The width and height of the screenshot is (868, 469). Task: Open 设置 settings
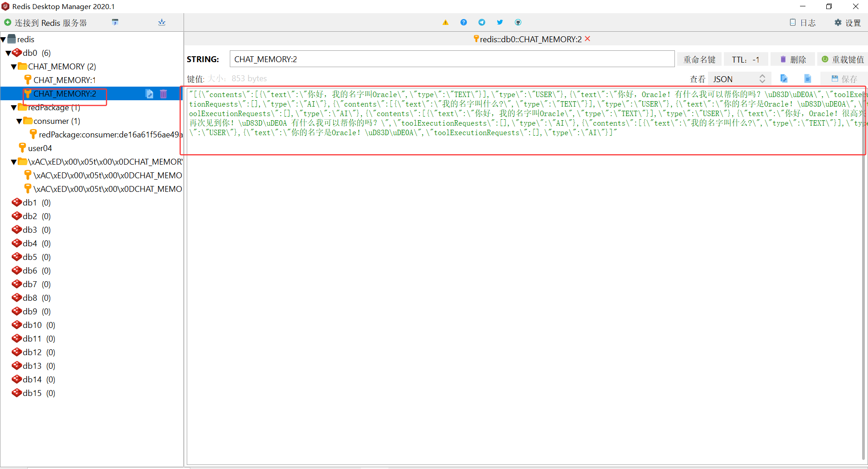tap(847, 23)
